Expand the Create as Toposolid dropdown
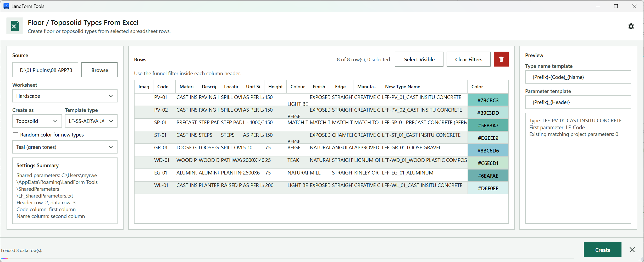Screen dimensions: 644x262 pyautogui.click(x=37, y=121)
